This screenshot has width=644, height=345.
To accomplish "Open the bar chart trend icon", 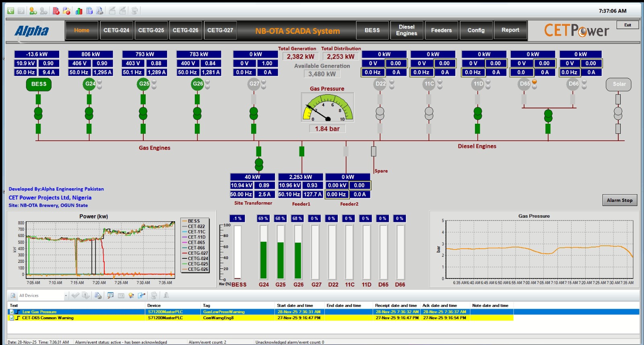I will pyautogui.click(x=79, y=11).
